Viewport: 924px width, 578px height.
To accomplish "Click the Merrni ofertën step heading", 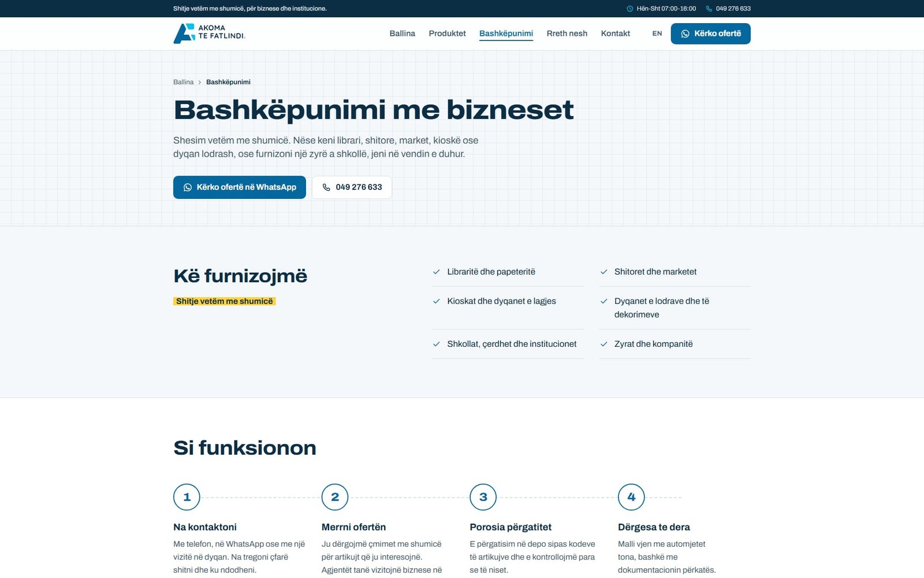I will point(353,527).
